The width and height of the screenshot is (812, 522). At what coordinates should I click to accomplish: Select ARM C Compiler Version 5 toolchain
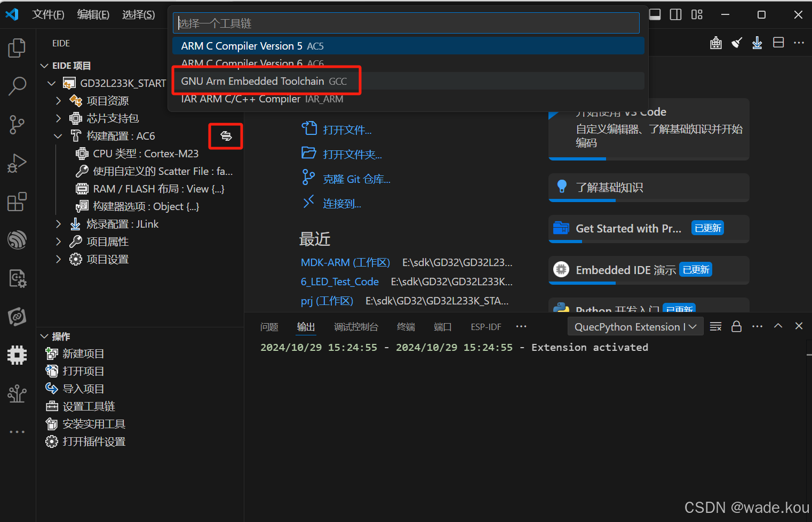point(408,46)
